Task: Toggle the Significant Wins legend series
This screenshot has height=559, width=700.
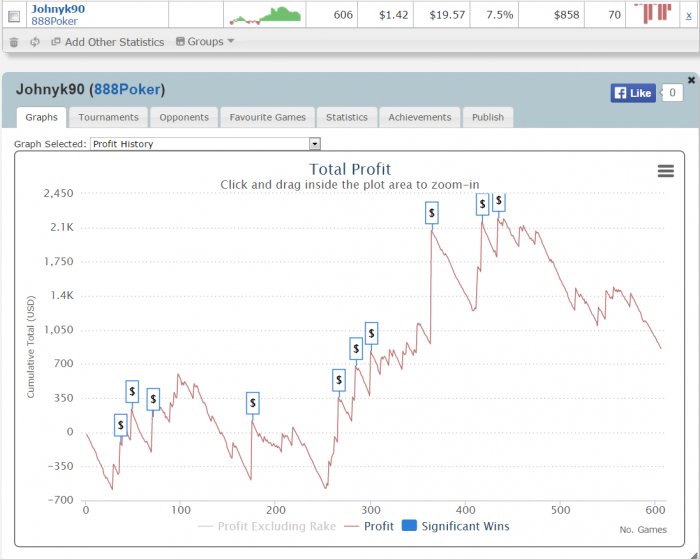Action: coord(455,526)
